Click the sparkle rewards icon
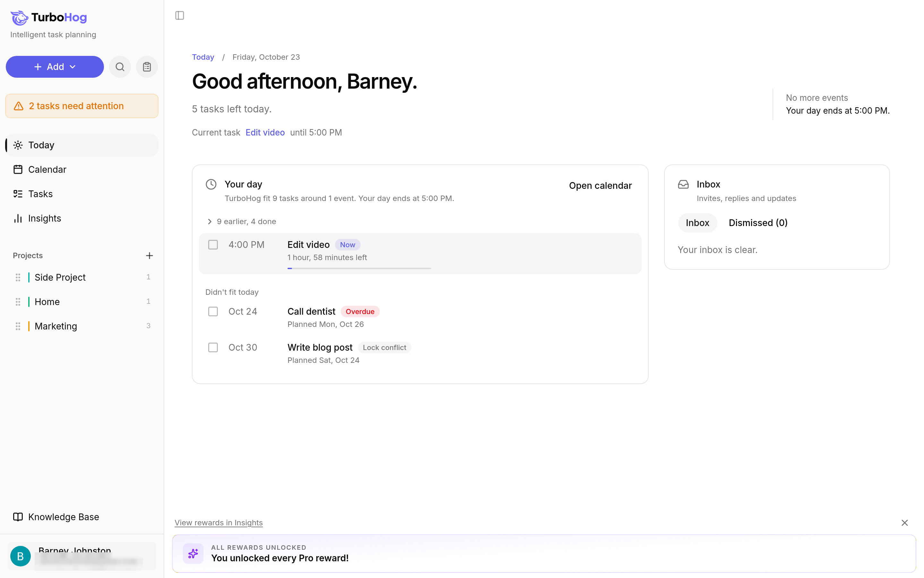 pos(193,553)
